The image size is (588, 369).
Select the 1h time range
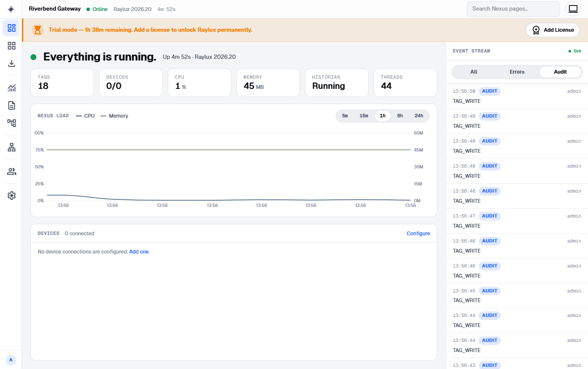coord(383,116)
